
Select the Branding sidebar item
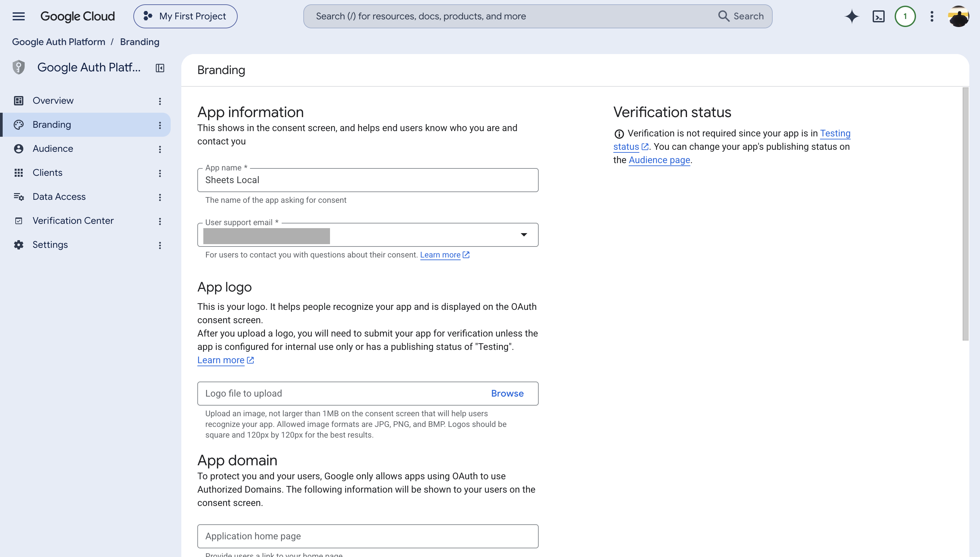coord(85,125)
